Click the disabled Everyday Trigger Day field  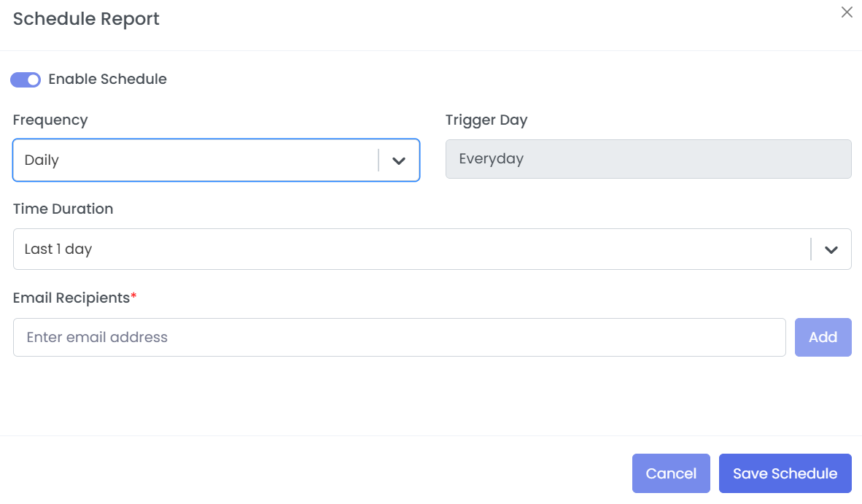click(648, 159)
